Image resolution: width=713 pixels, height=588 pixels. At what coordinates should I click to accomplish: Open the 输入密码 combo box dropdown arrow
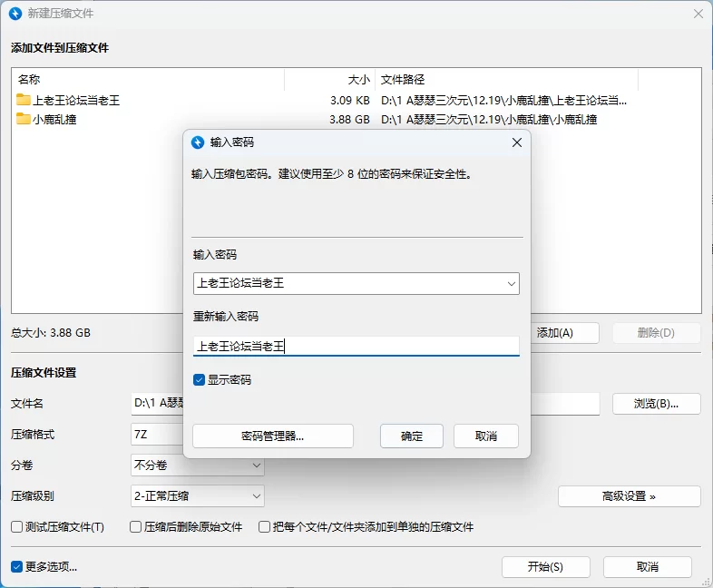511,284
